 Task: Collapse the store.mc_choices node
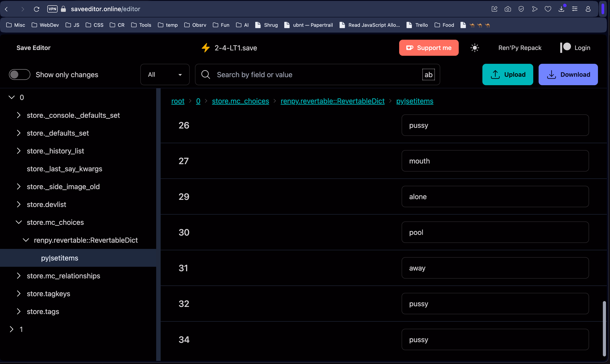click(19, 222)
